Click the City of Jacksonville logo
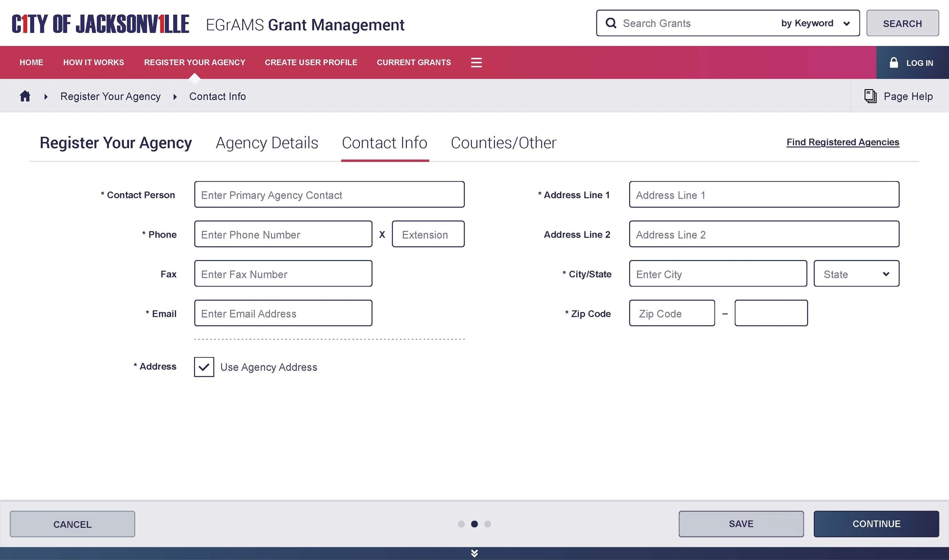Viewport: 949px width, 560px height. (100, 24)
